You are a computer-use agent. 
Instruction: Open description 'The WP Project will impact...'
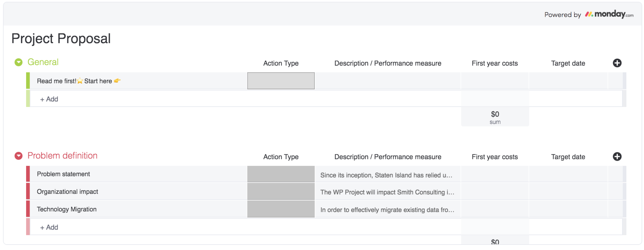[x=387, y=192]
